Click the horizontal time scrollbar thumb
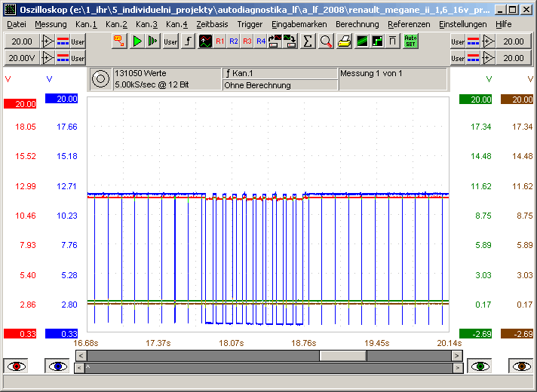 343,355
